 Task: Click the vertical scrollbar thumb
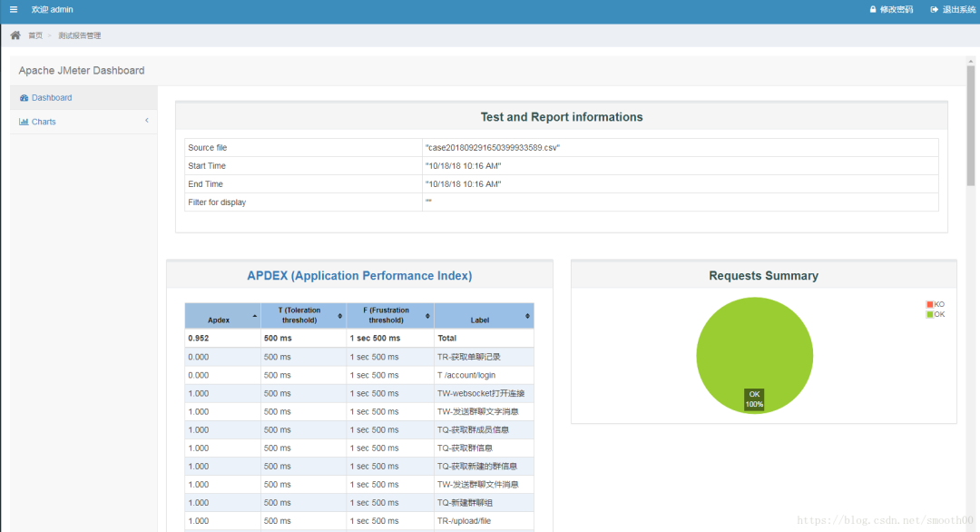(x=971, y=125)
